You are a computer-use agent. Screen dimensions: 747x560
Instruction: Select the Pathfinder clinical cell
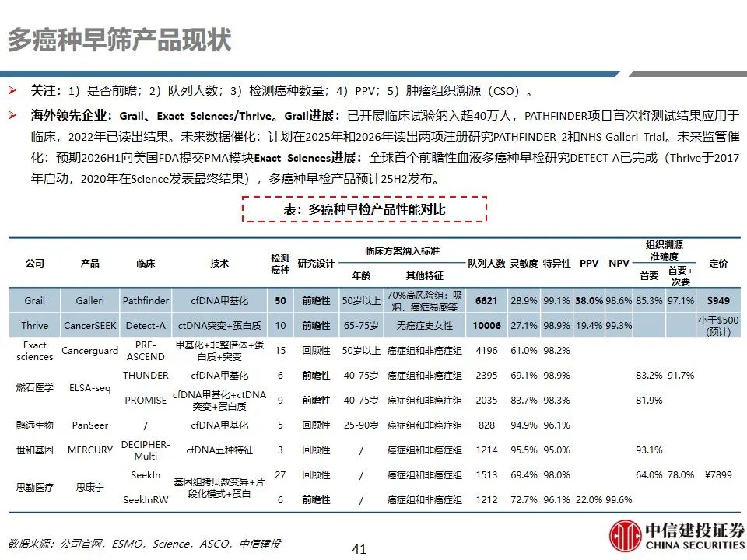tap(146, 300)
